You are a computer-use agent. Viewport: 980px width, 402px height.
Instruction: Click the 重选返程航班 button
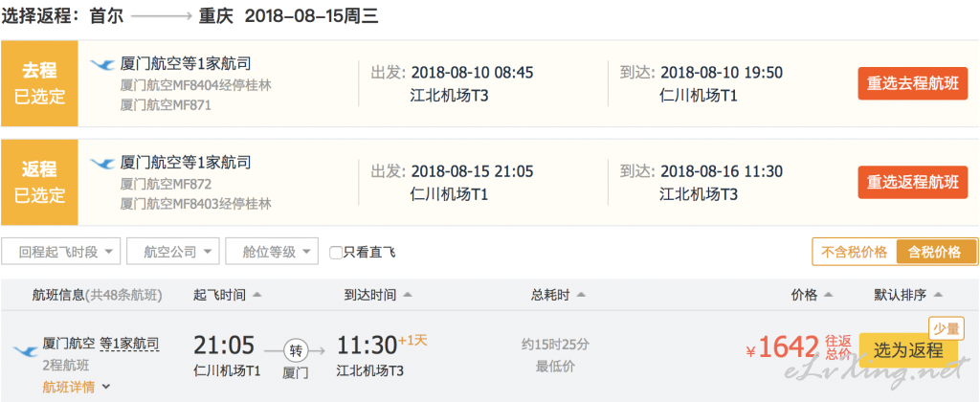pyautogui.click(x=912, y=183)
